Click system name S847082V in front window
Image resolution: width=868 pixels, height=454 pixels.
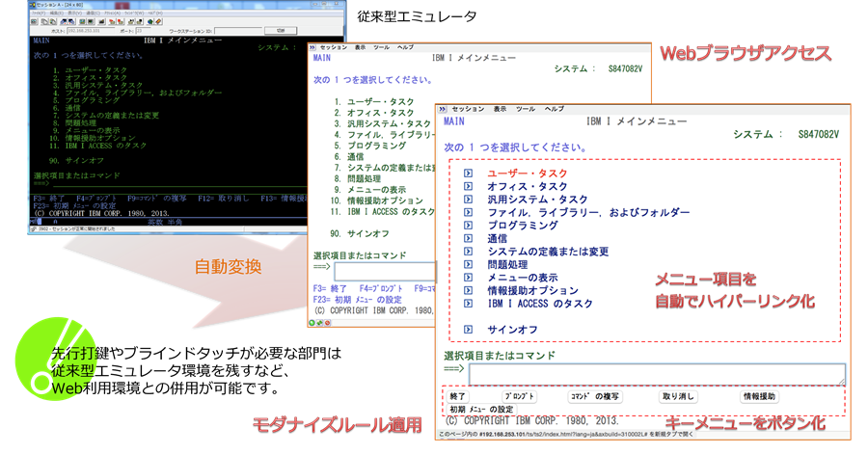(818, 134)
